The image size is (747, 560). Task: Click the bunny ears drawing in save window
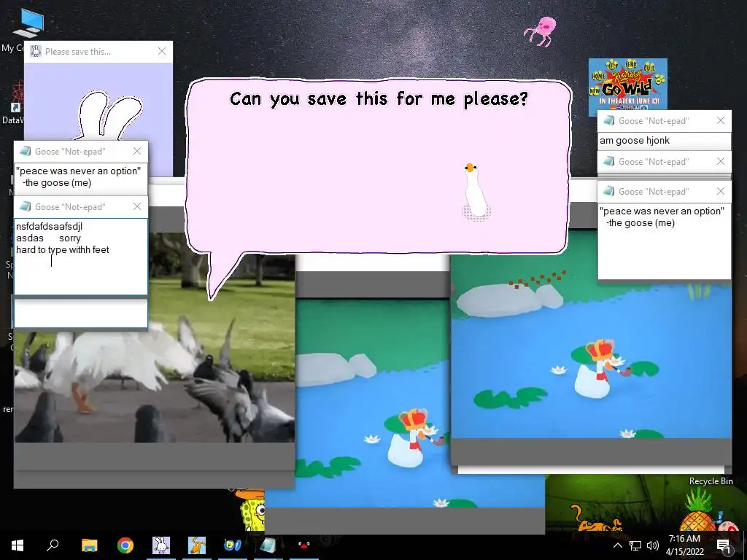click(109, 115)
